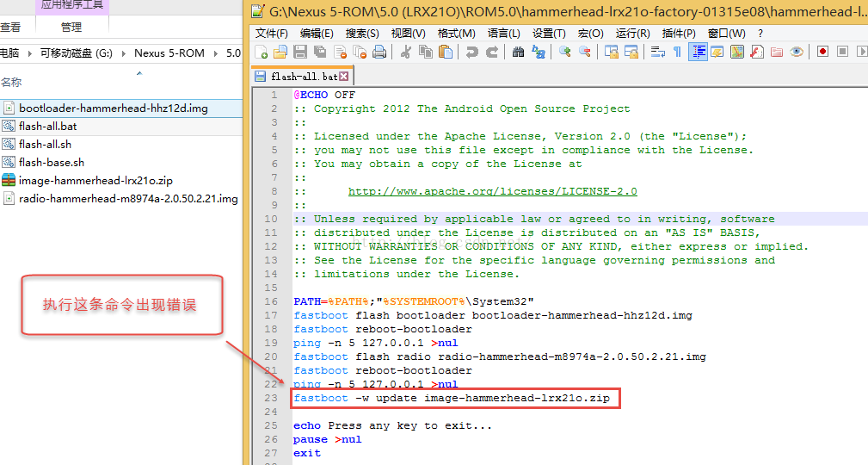Open the 窗口(W) menu

(727, 34)
